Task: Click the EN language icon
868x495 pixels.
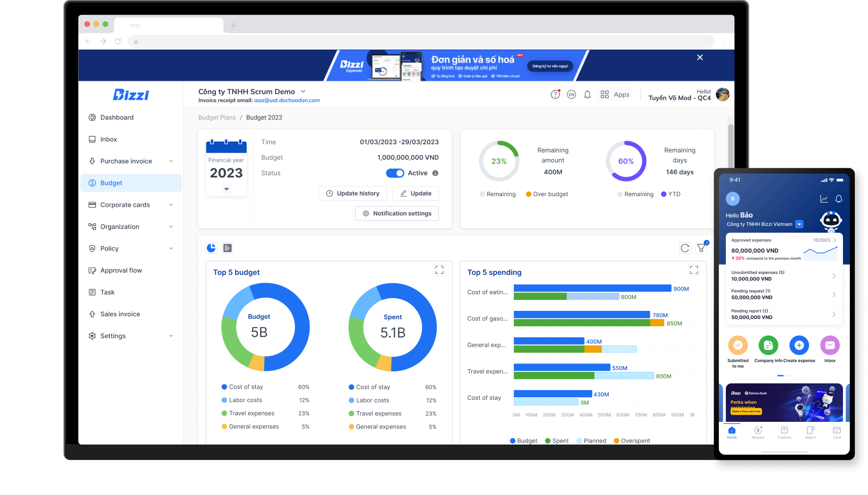Action: coord(571,94)
